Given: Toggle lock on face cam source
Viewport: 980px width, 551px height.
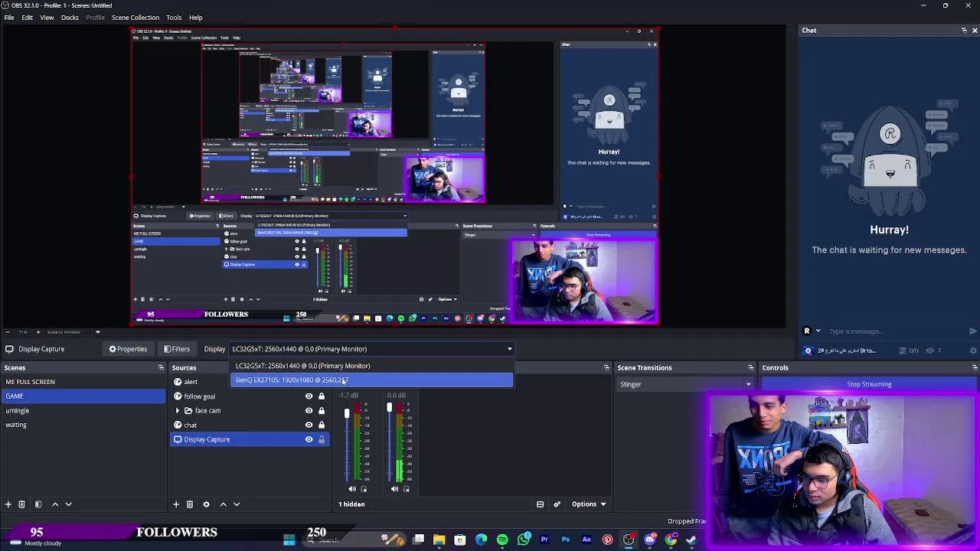Looking at the screenshot, I should (x=322, y=411).
